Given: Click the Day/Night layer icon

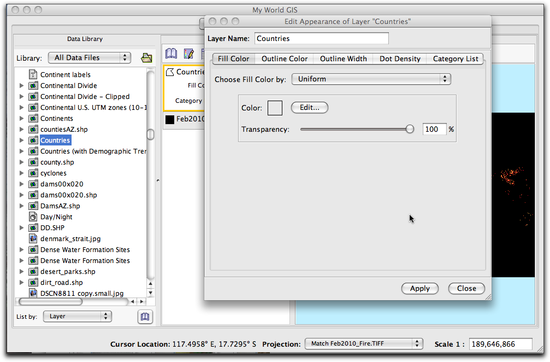Looking at the screenshot, I should pos(33,216).
